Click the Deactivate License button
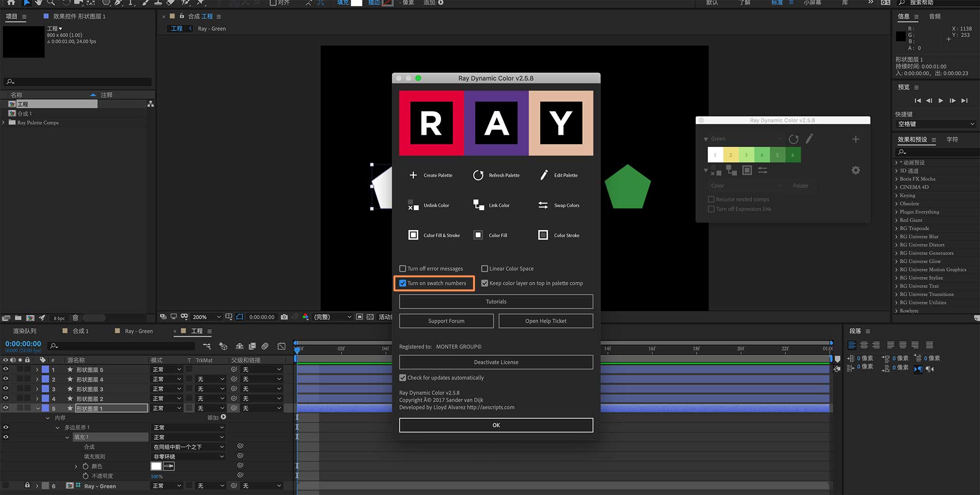Viewport: 980px width, 495px height. [x=496, y=362]
